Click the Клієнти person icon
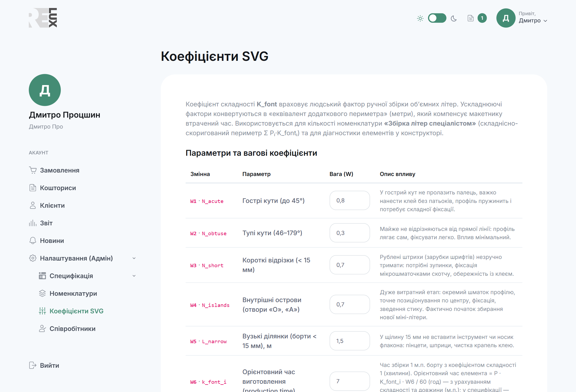Screen dimensions: 576x392 [x=33, y=205]
